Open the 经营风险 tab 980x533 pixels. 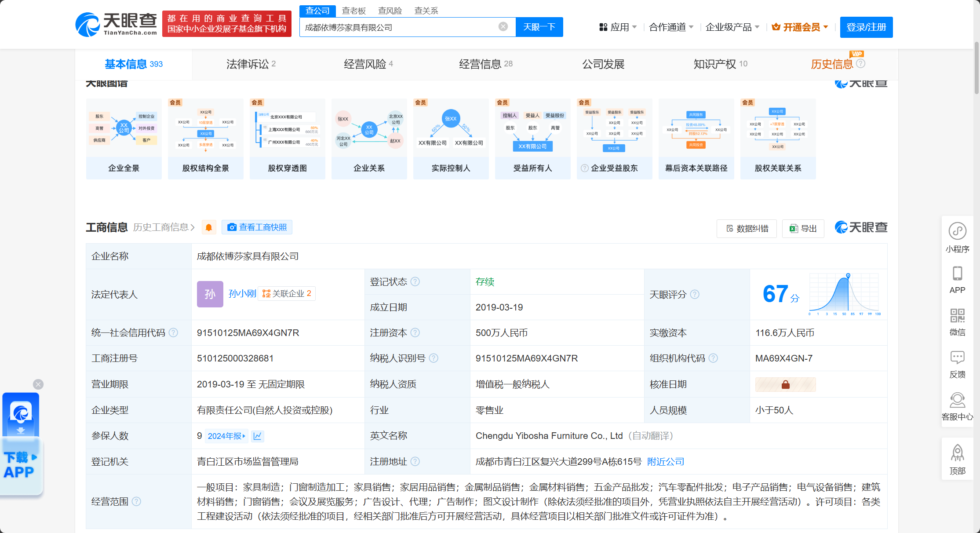point(368,64)
